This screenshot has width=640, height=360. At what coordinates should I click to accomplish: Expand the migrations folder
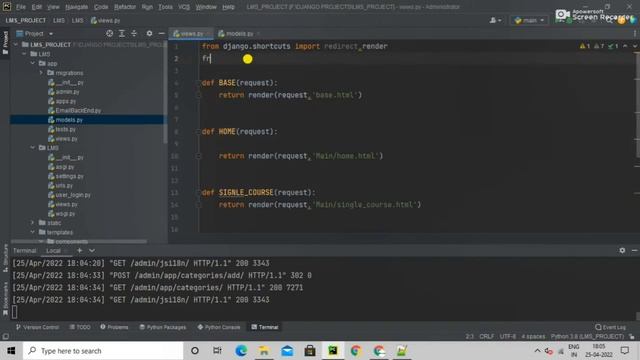(x=41, y=73)
